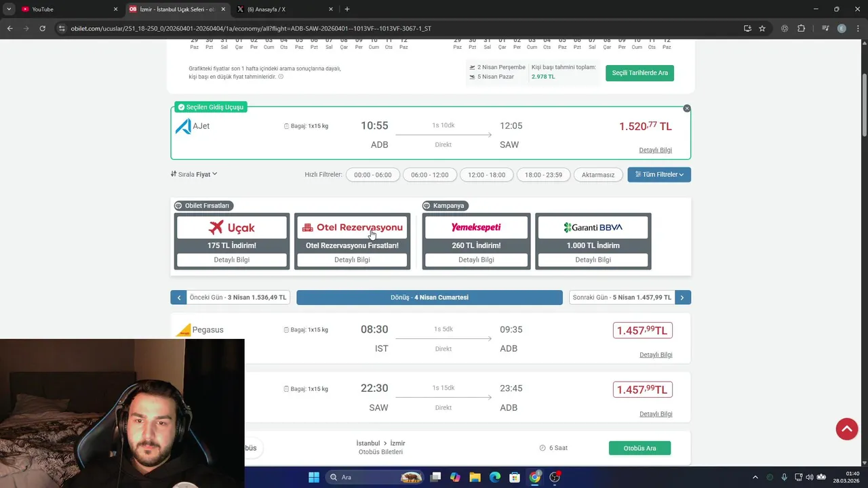Open the Sırala Fiyat sort dropdown
Image resolution: width=868 pixels, height=488 pixels.
coord(194,174)
